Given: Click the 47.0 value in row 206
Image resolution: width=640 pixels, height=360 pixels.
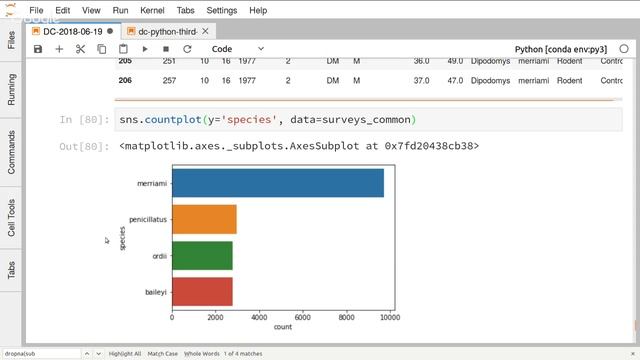Looking at the screenshot, I should tap(455, 80).
